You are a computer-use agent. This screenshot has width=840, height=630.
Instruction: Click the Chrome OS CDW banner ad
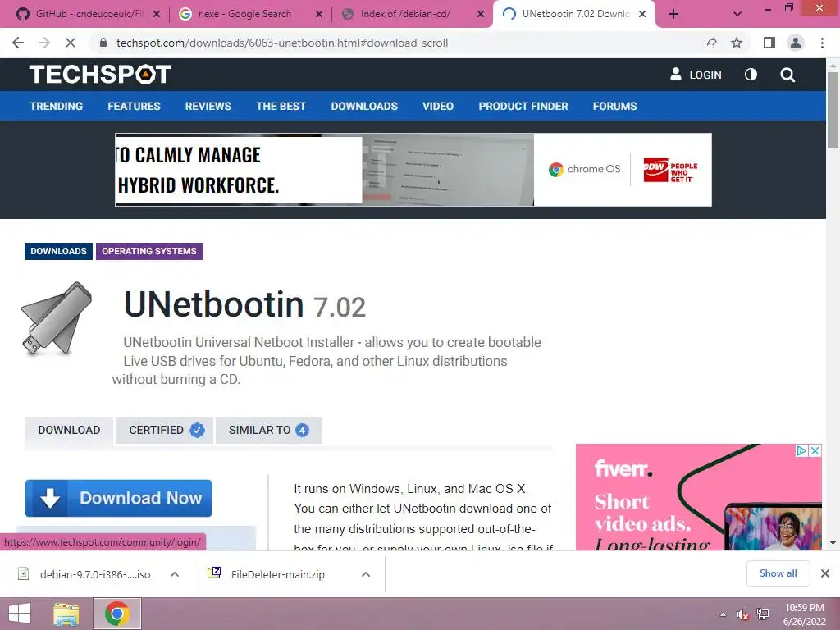click(x=413, y=170)
